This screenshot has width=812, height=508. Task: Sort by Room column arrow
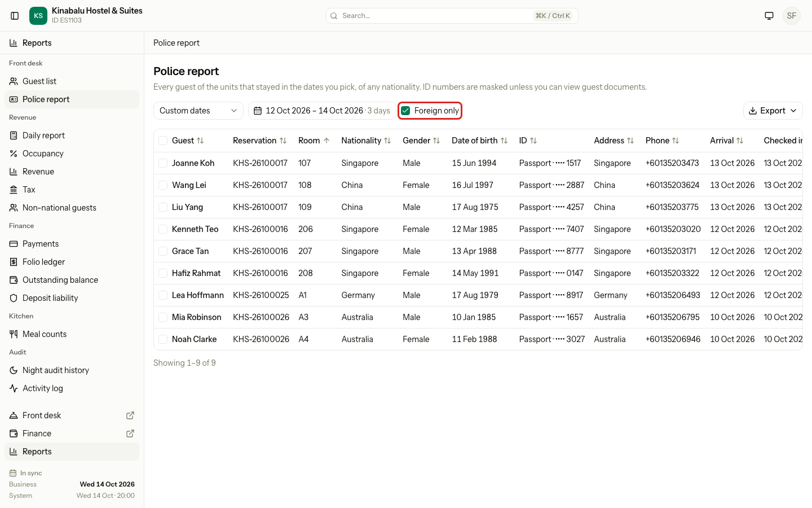point(326,141)
